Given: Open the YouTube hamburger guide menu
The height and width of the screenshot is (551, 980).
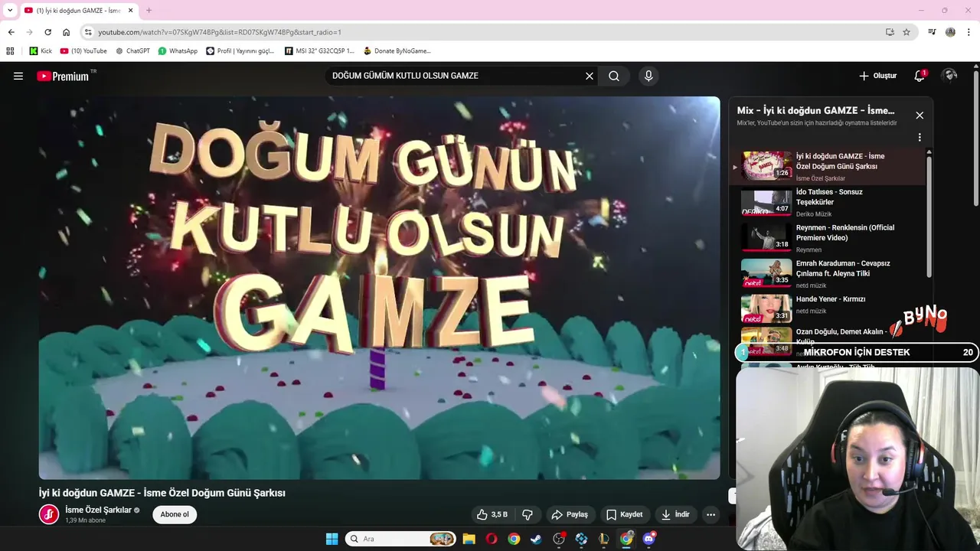Looking at the screenshot, I should [x=18, y=76].
